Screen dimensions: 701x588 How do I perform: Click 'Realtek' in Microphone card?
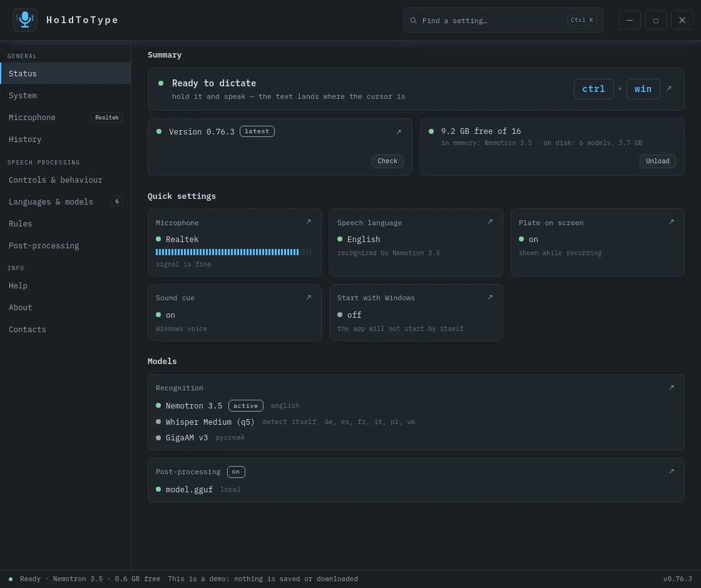tap(182, 240)
